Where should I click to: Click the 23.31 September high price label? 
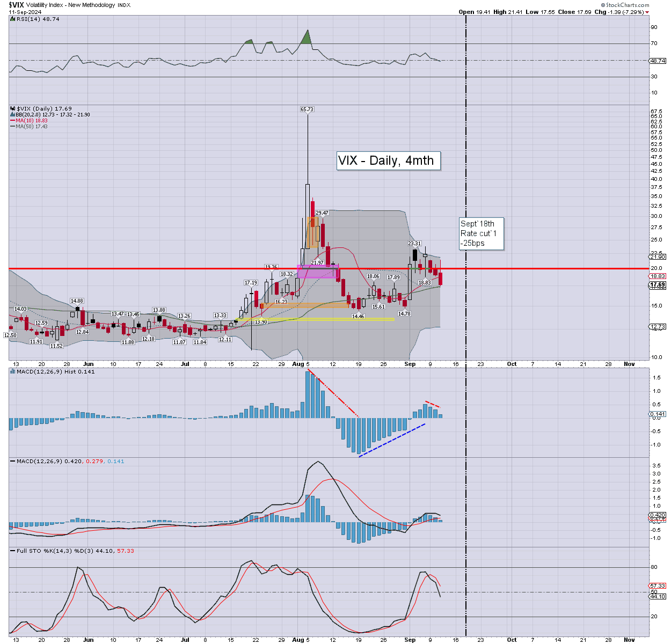pyautogui.click(x=414, y=244)
